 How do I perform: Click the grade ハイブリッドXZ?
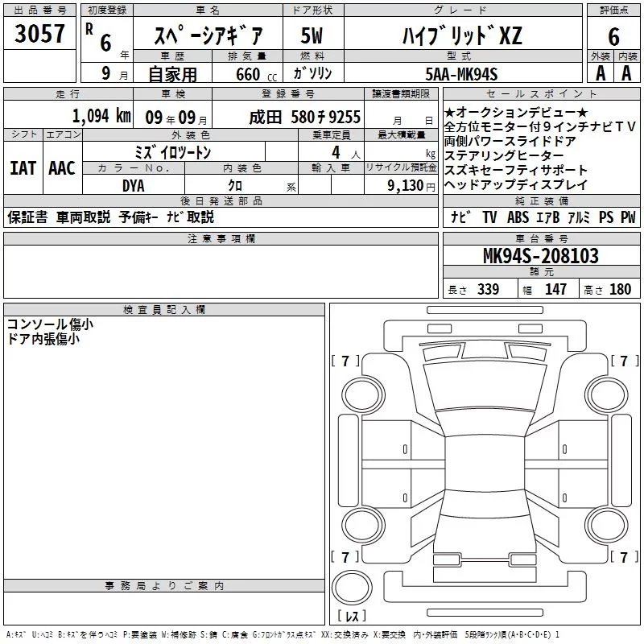462,35
